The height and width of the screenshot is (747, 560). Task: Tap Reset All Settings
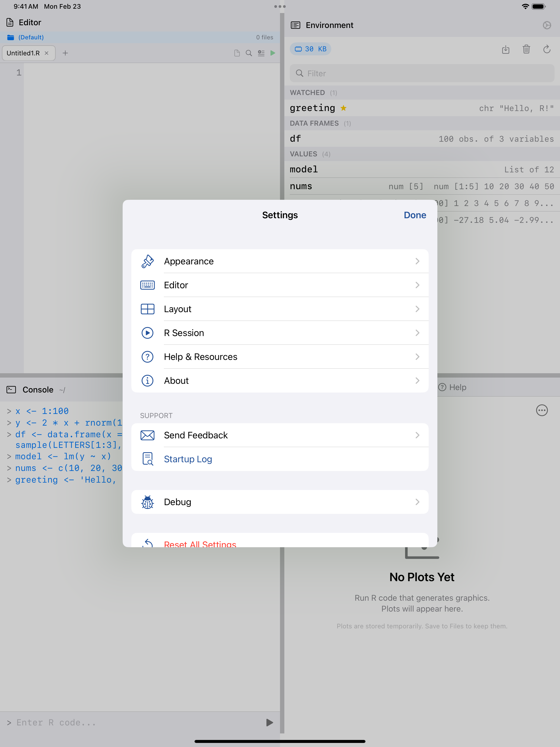pyautogui.click(x=200, y=543)
